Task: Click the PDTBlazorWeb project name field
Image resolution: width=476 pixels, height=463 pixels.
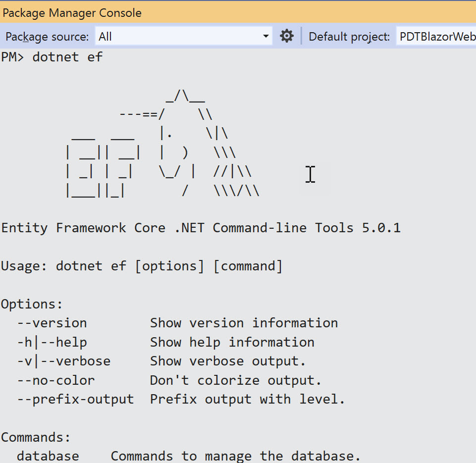Action: (439, 36)
